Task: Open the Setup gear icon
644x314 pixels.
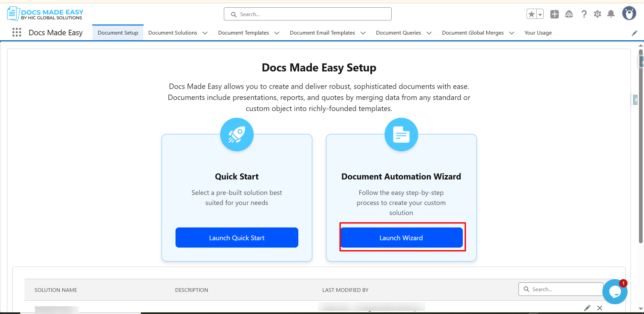Action: click(597, 14)
